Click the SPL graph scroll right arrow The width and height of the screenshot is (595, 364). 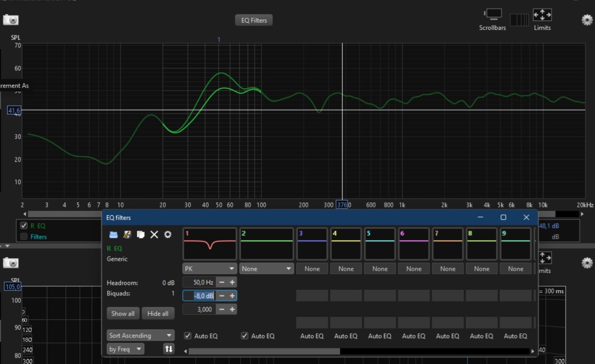click(582, 214)
